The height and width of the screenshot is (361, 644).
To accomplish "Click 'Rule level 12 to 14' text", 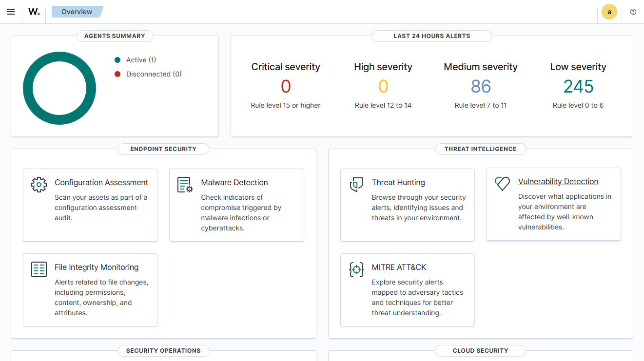I will coord(383,105).
